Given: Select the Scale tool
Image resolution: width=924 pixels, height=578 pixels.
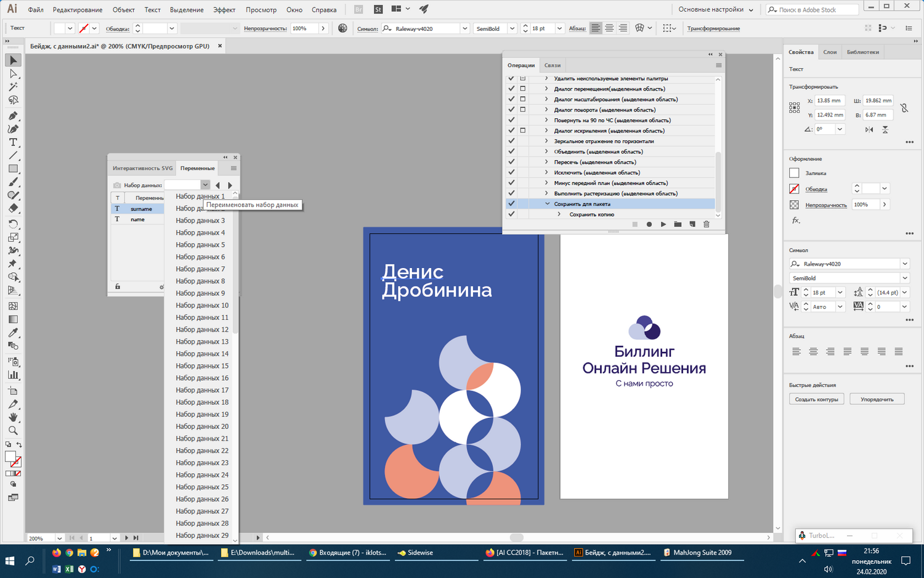Looking at the screenshot, I should coord(13,237).
